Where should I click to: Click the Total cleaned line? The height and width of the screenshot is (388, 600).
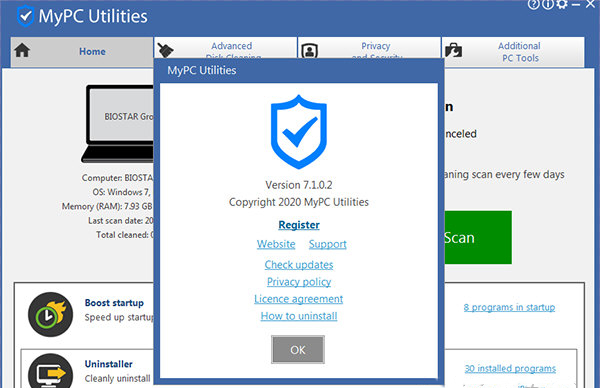click(125, 235)
